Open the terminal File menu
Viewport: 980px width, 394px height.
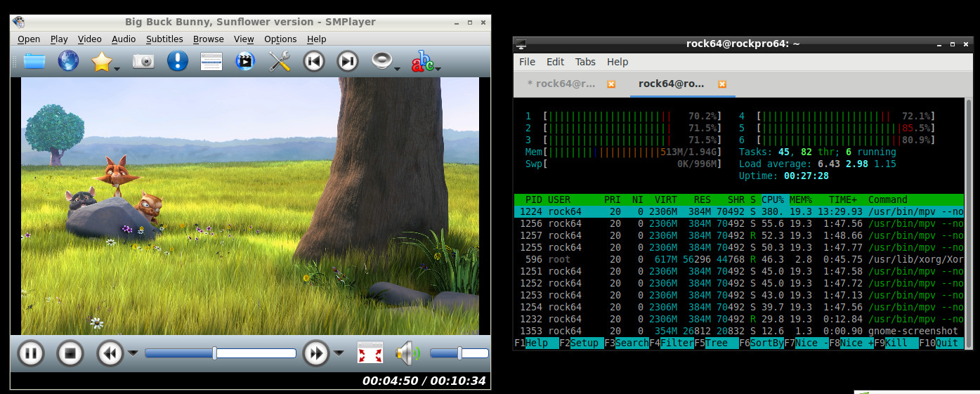click(x=527, y=62)
